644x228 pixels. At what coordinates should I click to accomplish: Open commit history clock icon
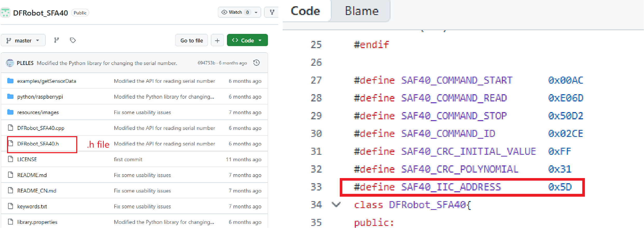[x=257, y=63]
